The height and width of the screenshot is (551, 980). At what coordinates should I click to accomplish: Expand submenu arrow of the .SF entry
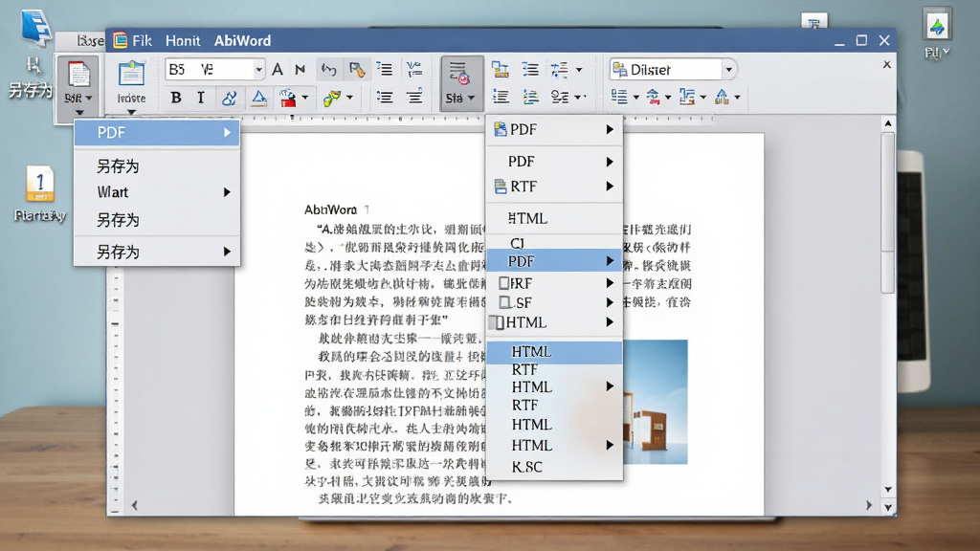tap(610, 302)
